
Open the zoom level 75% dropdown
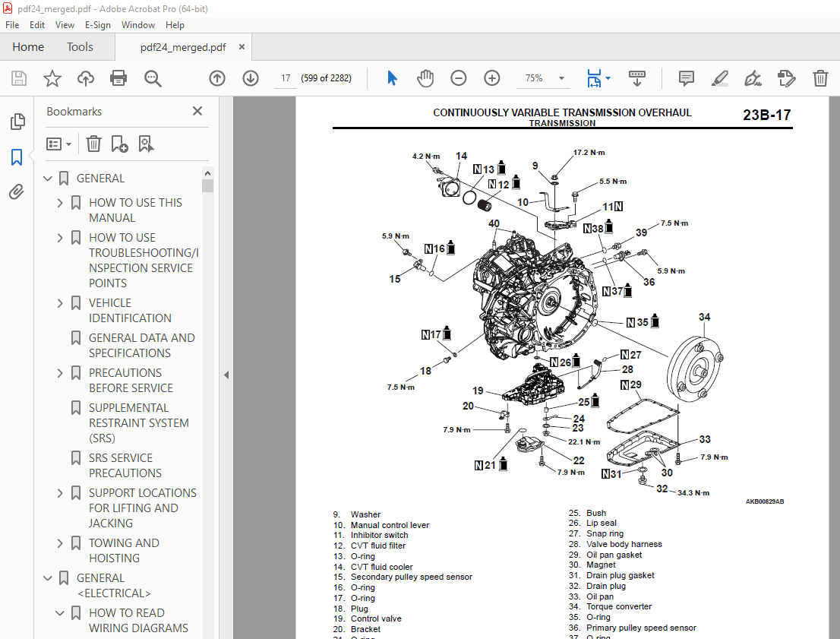pyautogui.click(x=561, y=78)
